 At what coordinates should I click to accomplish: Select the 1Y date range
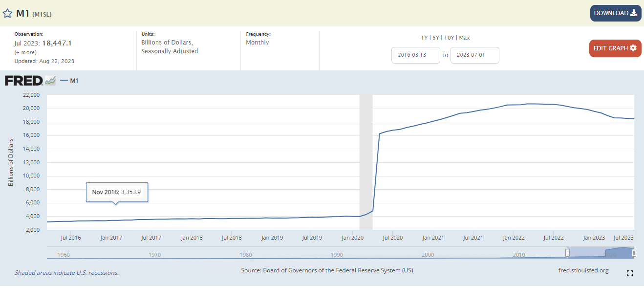[x=424, y=38]
